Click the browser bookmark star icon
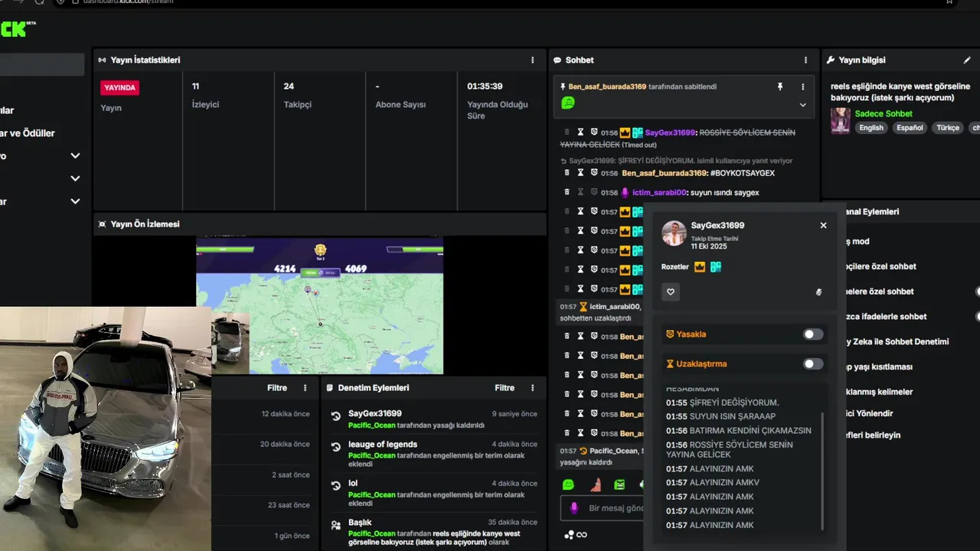980x551 pixels. click(950, 2)
